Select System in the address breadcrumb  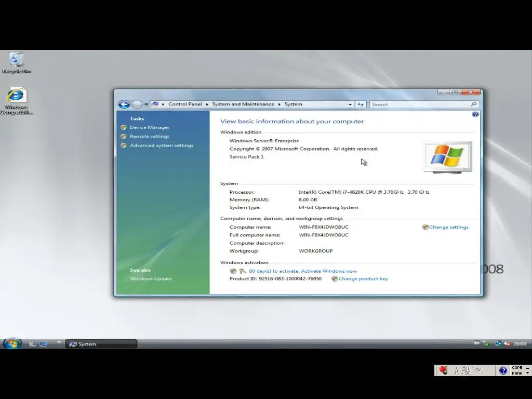tap(293, 104)
